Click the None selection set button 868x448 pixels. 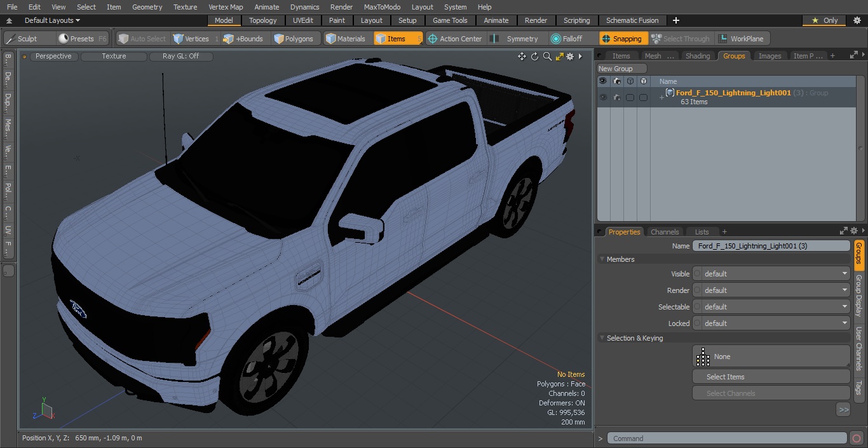click(x=771, y=356)
